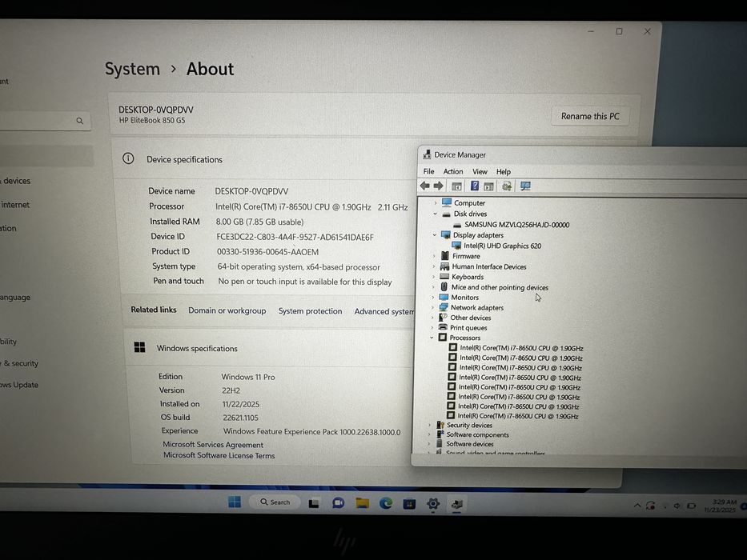747x560 pixels.
Task: Select the Print queues printer icon
Action: pos(443,327)
